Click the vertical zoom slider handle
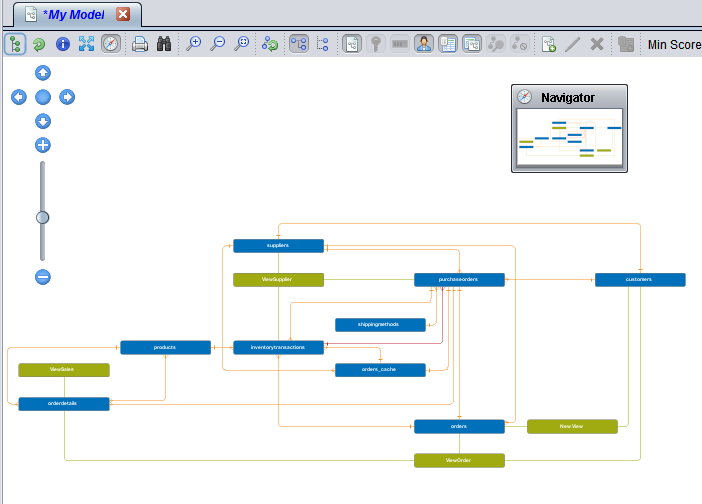This screenshot has height=504, width=702. pos(43,217)
